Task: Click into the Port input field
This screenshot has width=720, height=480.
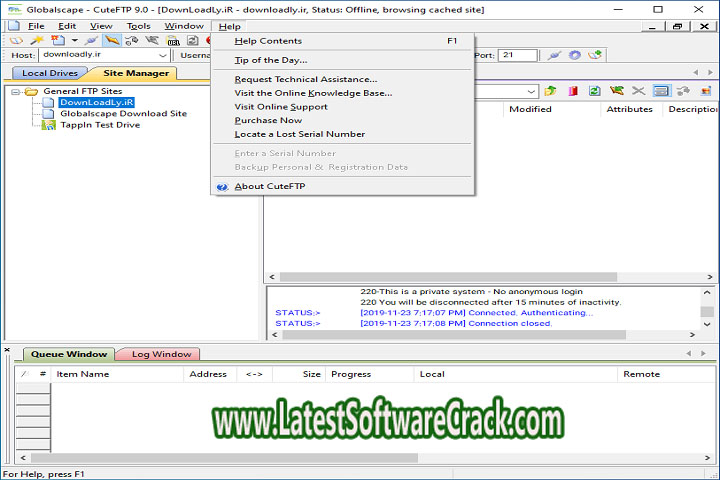Action: pos(518,56)
